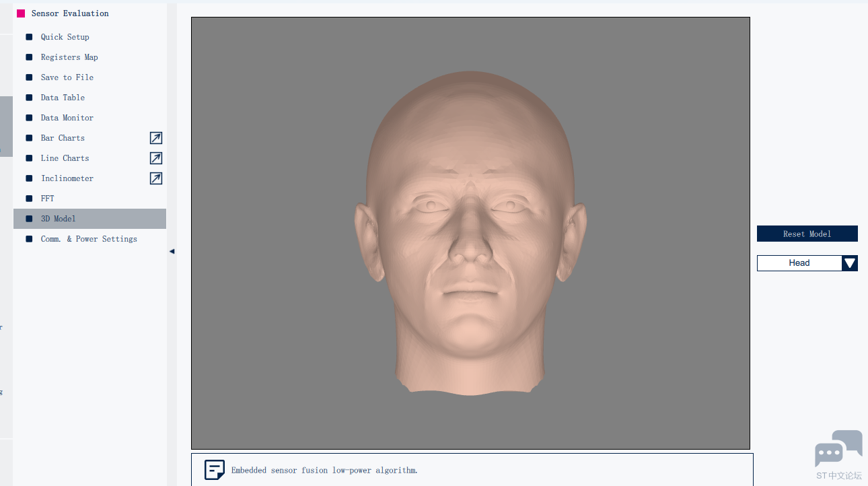Open the Head model dropdown arrow
The image size is (868, 486).
point(850,263)
